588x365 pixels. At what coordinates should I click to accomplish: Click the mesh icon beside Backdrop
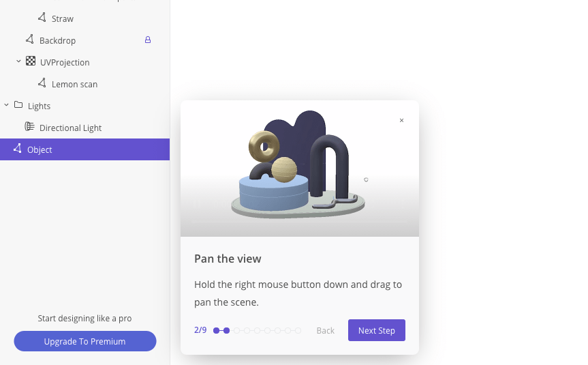[x=29, y=39]
